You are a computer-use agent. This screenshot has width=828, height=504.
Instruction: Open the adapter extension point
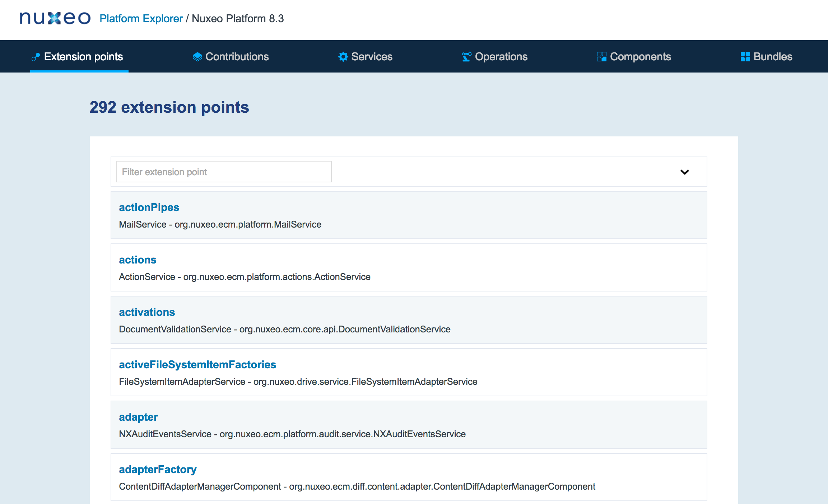[x=138, y=417]
